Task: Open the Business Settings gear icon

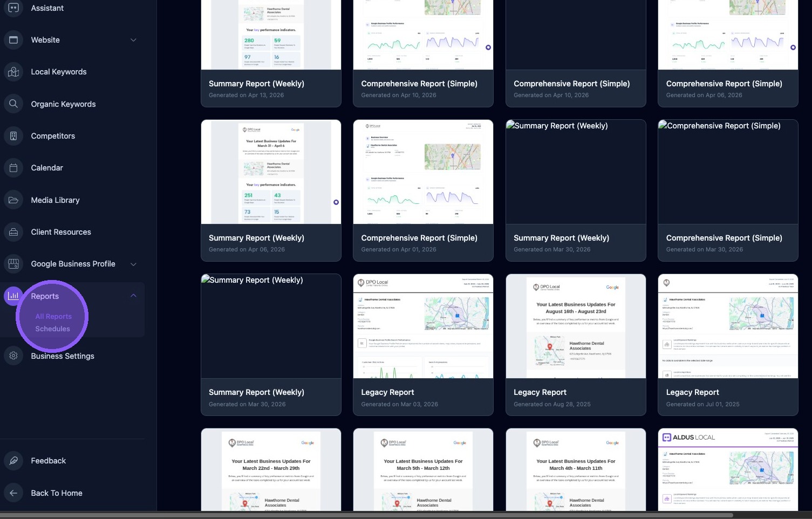Action: coord(13,356)
